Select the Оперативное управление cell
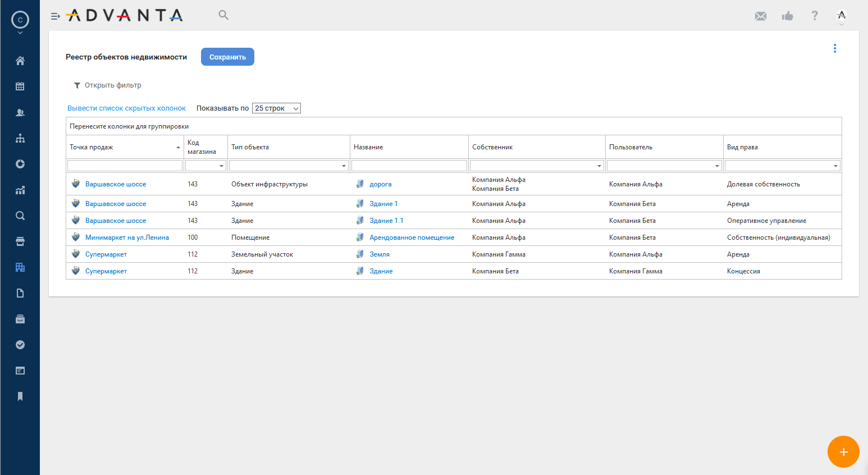 (783, 221)
